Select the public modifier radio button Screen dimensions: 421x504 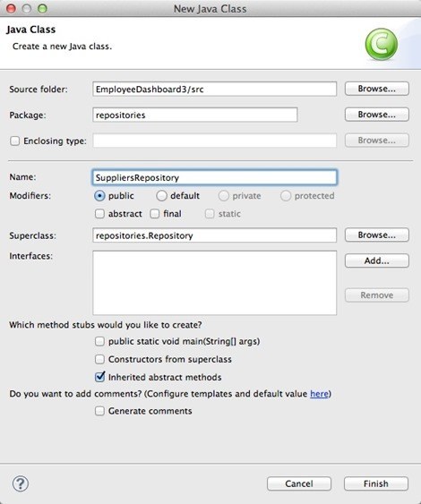[99, 196]
